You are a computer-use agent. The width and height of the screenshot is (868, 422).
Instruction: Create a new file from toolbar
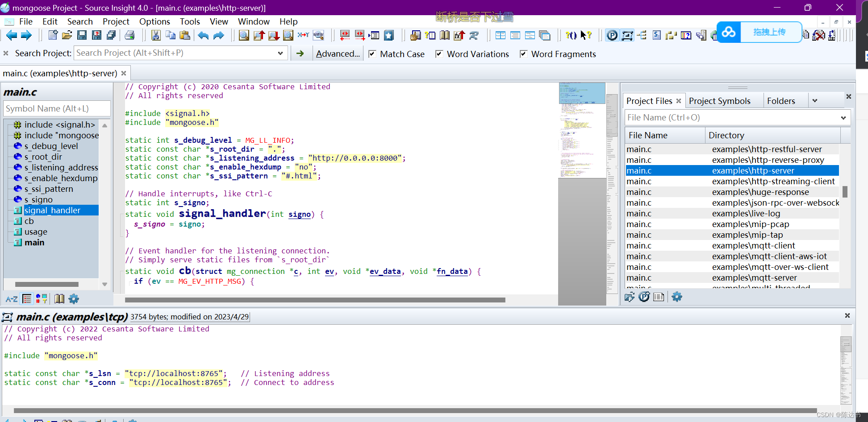tap(53, 35)
